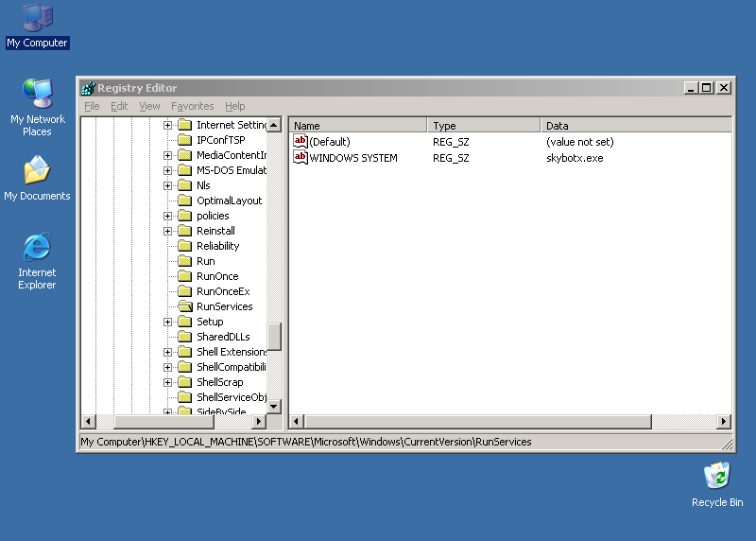Select the ShellServiceObjectDelayLoad tree label

pyautogui.click(x=232, y=397)
